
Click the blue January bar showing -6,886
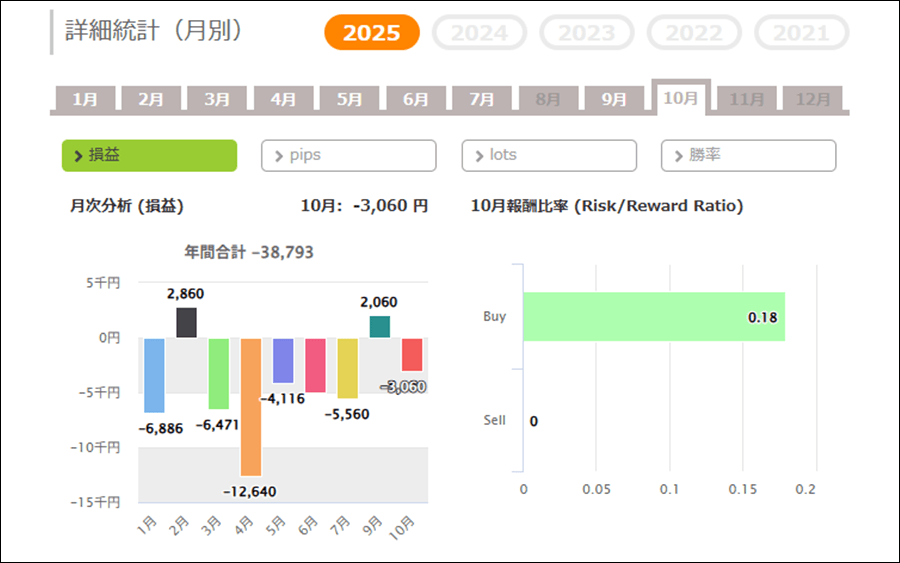[154, 375]
